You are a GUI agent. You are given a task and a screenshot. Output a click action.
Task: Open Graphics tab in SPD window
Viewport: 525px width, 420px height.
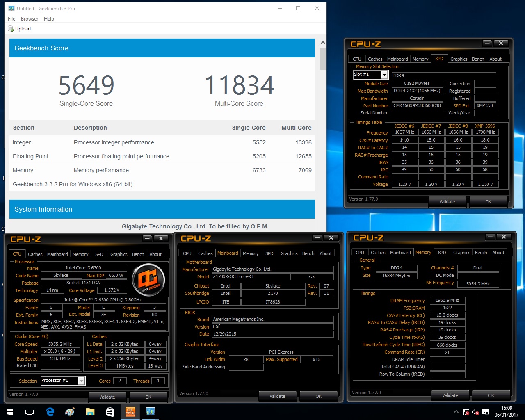(459, 59)
